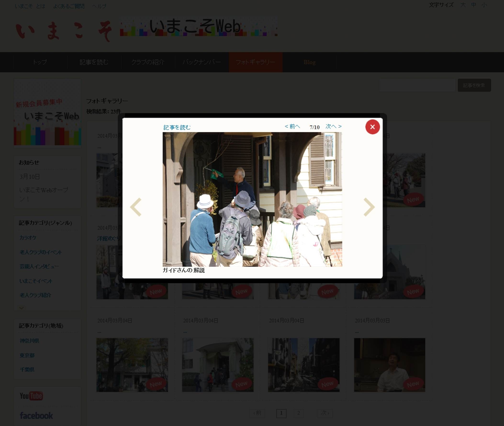Viewport: 504px width, 426px height.
Task: Go to pagination page 2
Action: click(298, 413)
